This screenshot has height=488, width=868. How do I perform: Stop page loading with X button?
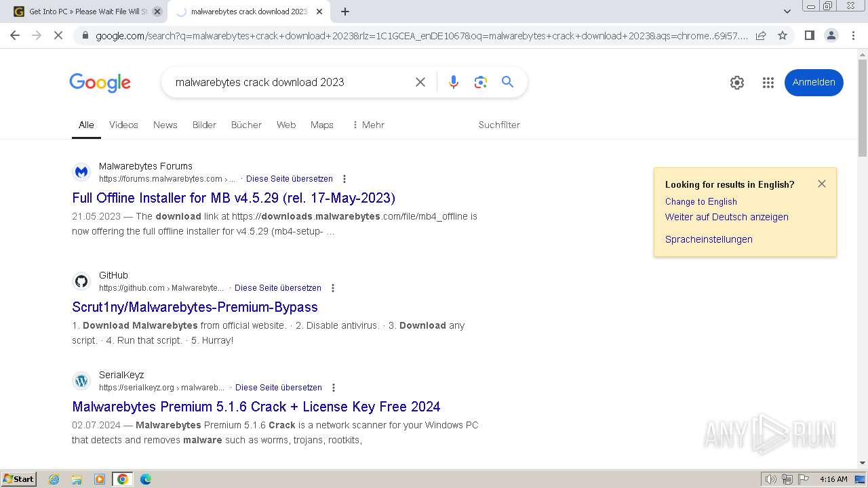(58, 35)
